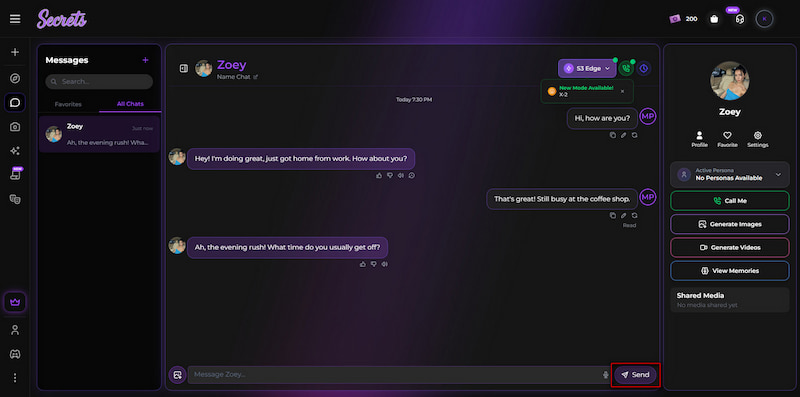The height and width of the screenshot is (397, 800).
Task: Switch to the All Chats tab
Action: [130, 104]
